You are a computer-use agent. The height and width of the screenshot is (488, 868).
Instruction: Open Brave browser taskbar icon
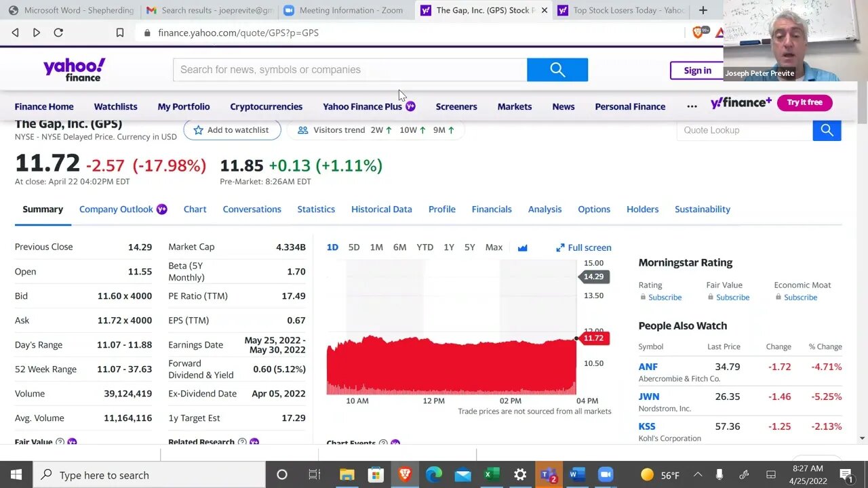405,475
